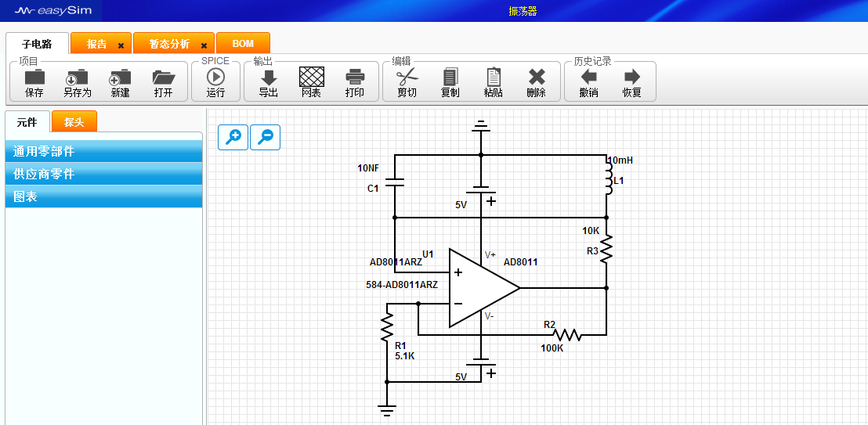Select the upper 5V battery source
Viewport: 868px width, 425px height.
click(482, 191)
